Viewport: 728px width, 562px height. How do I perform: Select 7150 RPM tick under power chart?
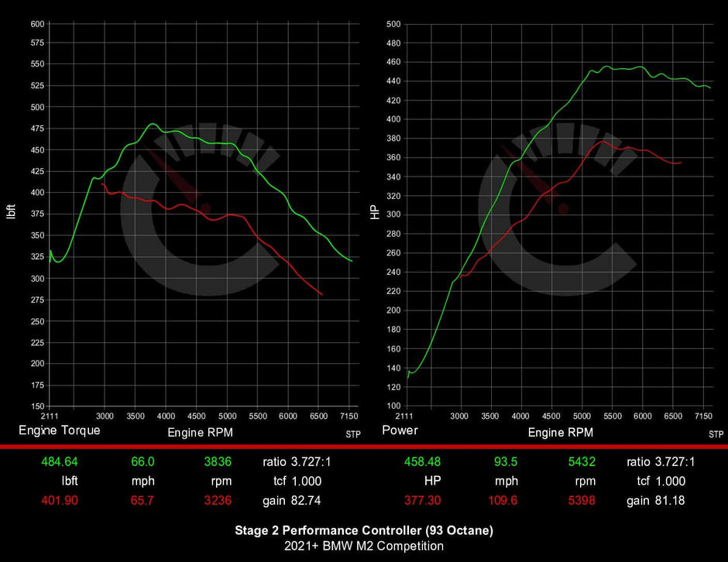click(703, 416)
